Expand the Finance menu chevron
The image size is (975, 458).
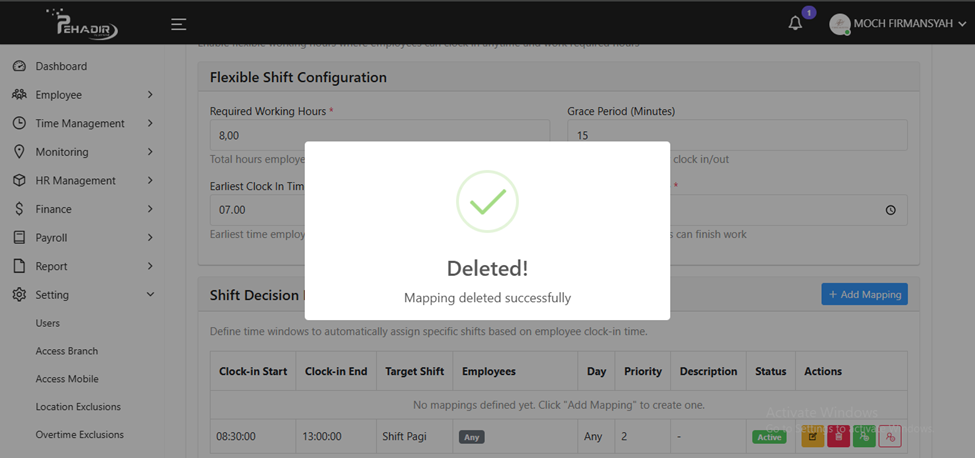pos(150,209)
